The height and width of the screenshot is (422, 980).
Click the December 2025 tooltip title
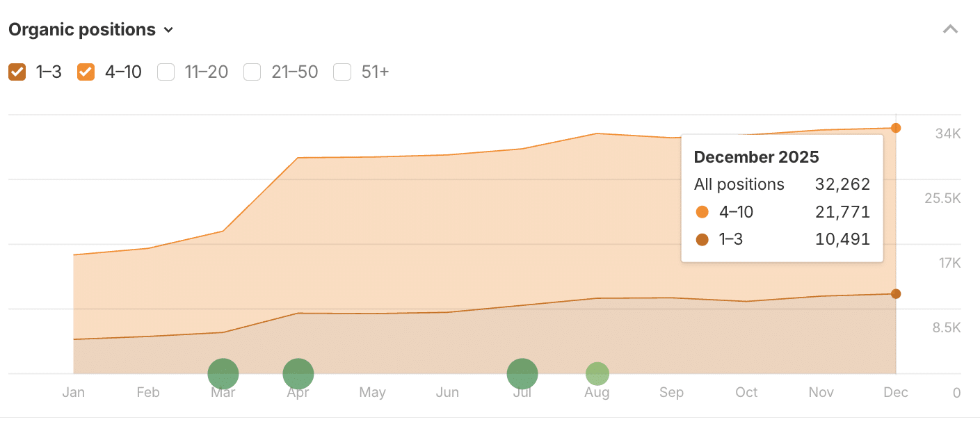pyautogui.click(x=756, y=156)
